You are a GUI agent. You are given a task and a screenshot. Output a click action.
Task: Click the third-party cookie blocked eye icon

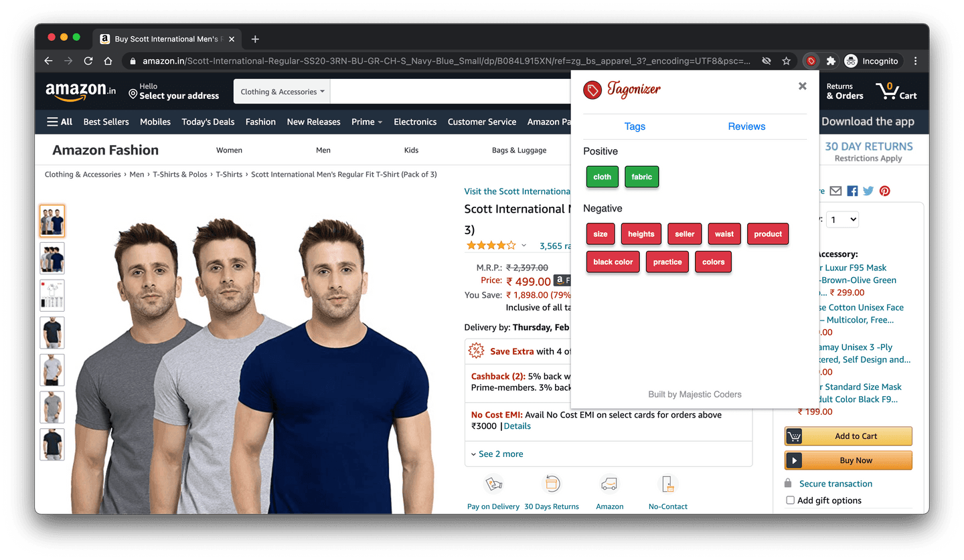(x=766, y=61)
